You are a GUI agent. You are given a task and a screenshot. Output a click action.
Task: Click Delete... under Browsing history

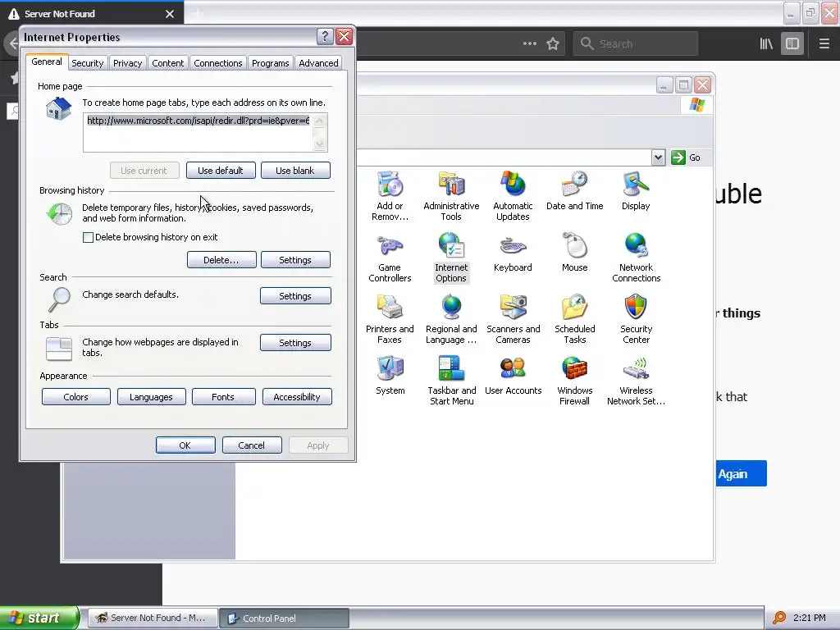pos(221,260)
